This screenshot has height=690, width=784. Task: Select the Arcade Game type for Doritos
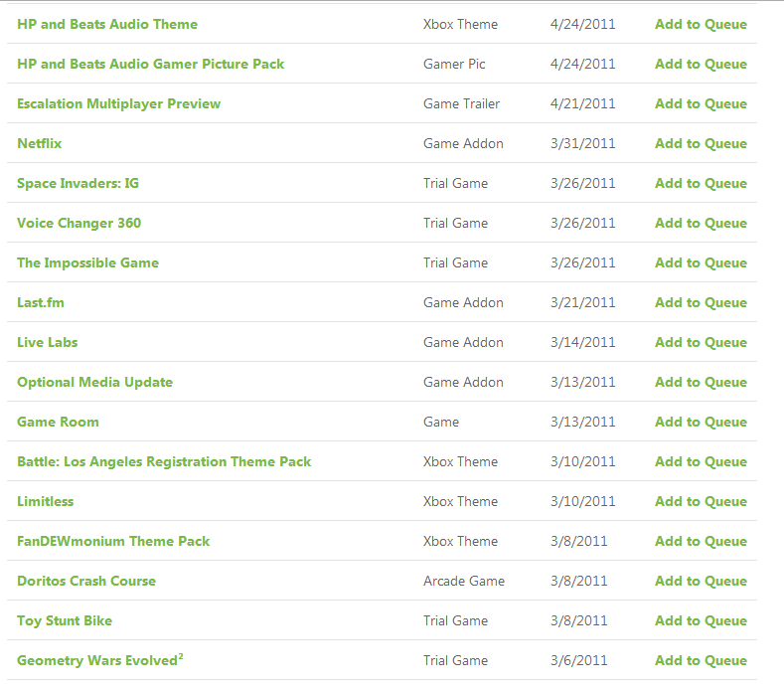coord(464,581)
